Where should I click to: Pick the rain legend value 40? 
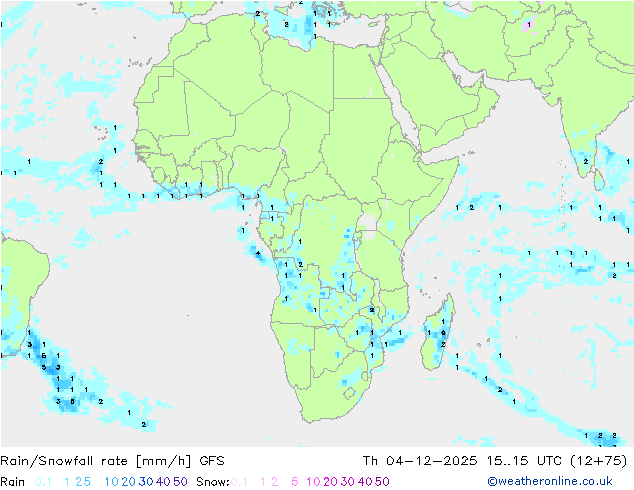coord(163,482)
